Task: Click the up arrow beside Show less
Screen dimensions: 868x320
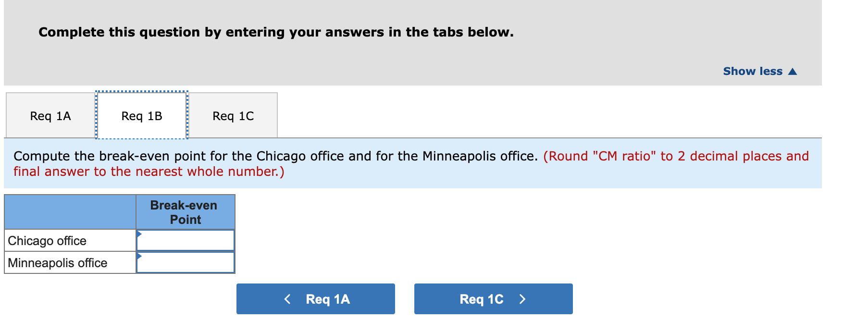Action: tap(793, 71)
